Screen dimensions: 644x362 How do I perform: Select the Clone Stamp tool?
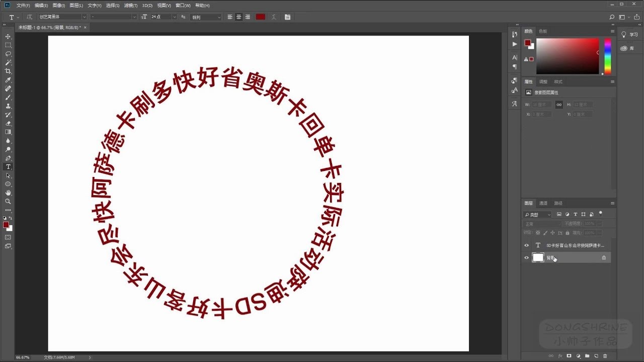click(8, 106)
